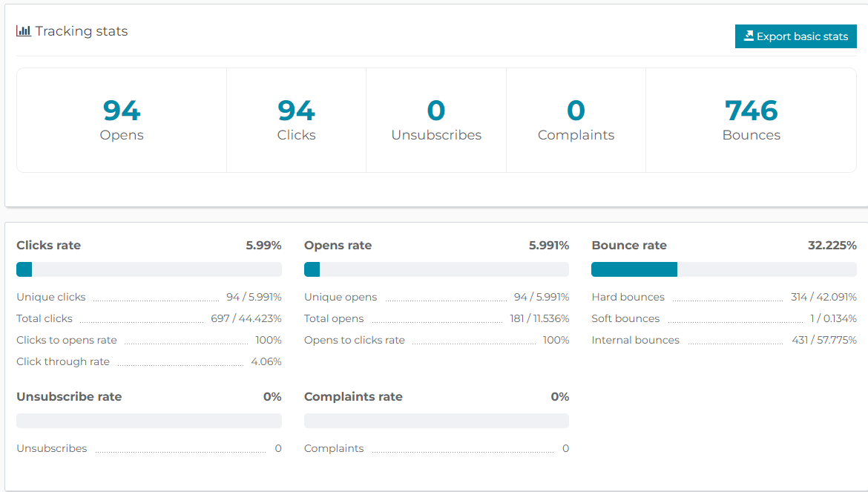868x492 pixels.
Task: Click the 0% complaints rate value
Action: click(559, 397)
